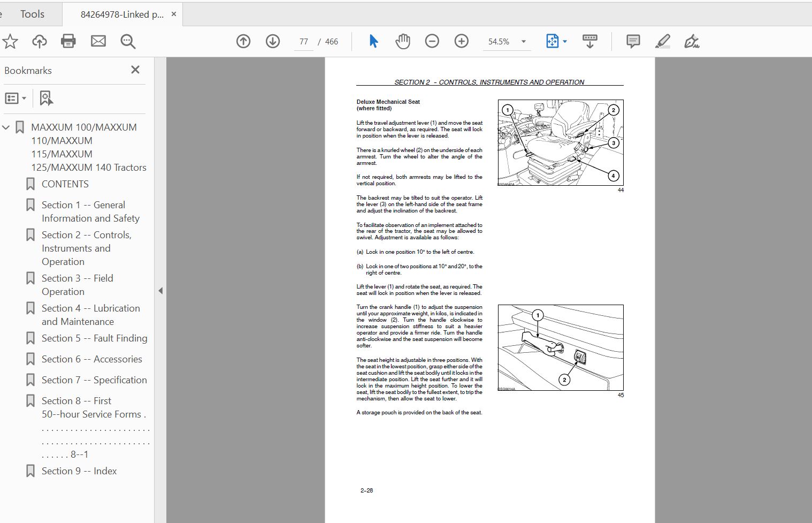Click the bookmark icon beside CONTENTS
The width and height of the screenshot is (812, 523).
point(30,184)
